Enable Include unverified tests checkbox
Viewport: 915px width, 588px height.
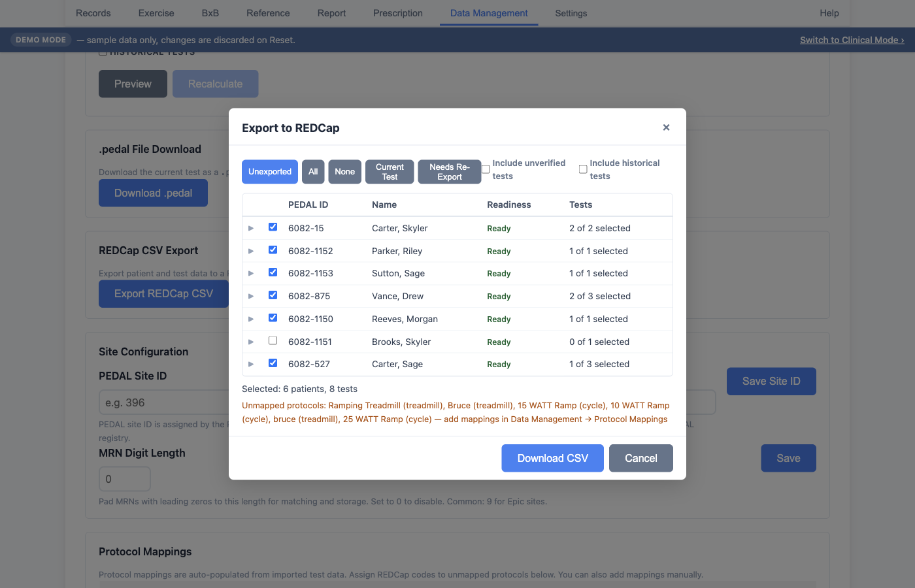coord(486,169)
